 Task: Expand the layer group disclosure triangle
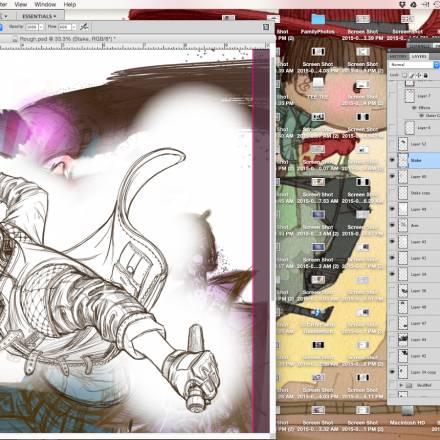(401, 385)
